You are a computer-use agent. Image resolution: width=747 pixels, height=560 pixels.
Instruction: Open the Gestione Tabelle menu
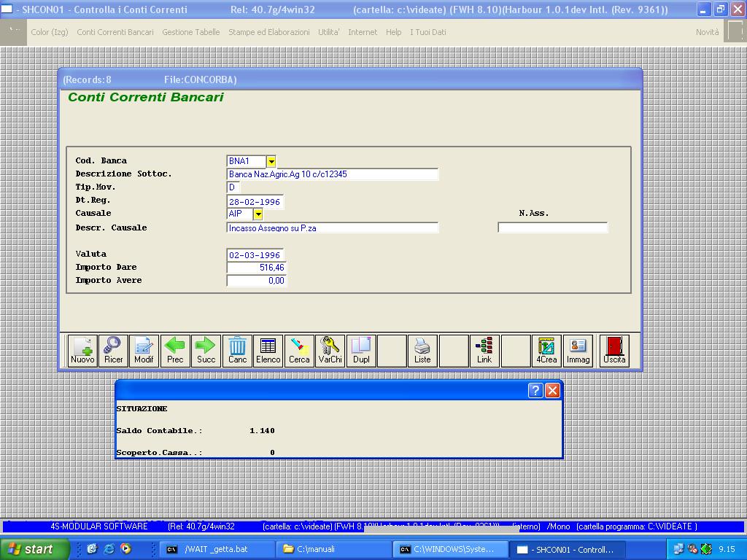pyautogui.click(x=191, y=32)
